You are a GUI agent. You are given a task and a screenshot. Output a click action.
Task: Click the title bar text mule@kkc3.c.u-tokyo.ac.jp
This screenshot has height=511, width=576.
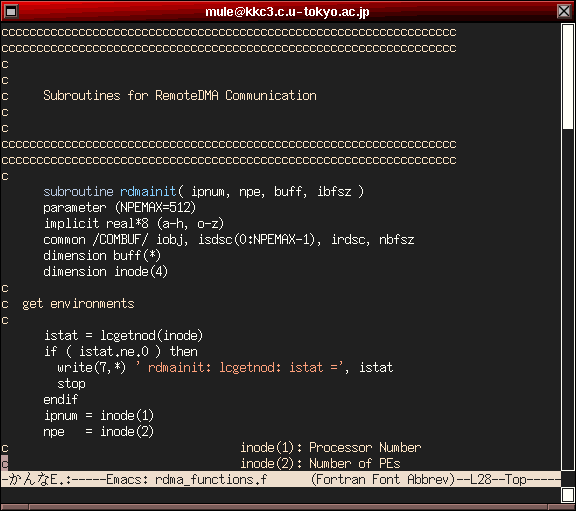coord(287,12)
